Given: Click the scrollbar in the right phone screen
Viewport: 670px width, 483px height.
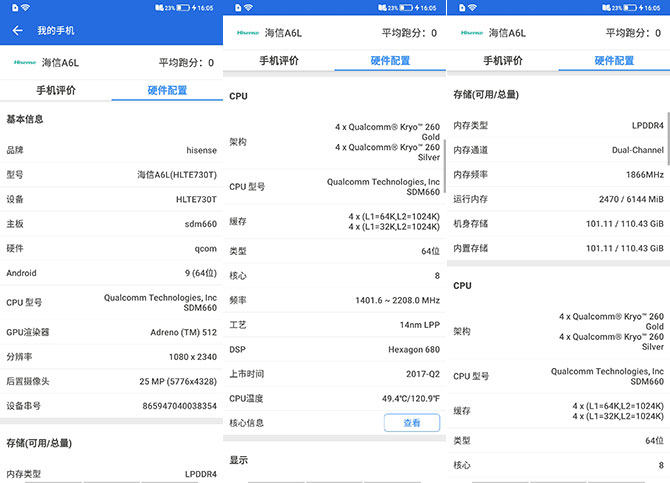Looking at the screenshot, I should coord(668,138).
